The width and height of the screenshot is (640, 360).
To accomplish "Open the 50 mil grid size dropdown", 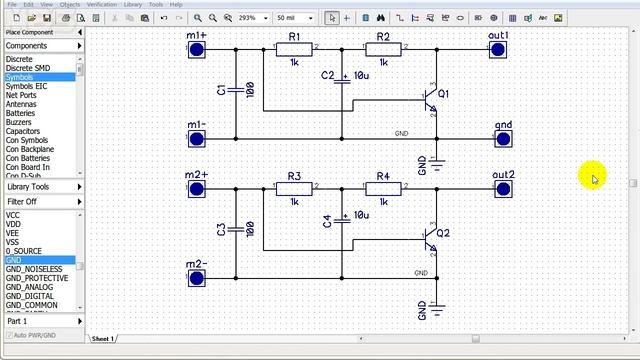I will pyautogui.click(x=311, y=18).
